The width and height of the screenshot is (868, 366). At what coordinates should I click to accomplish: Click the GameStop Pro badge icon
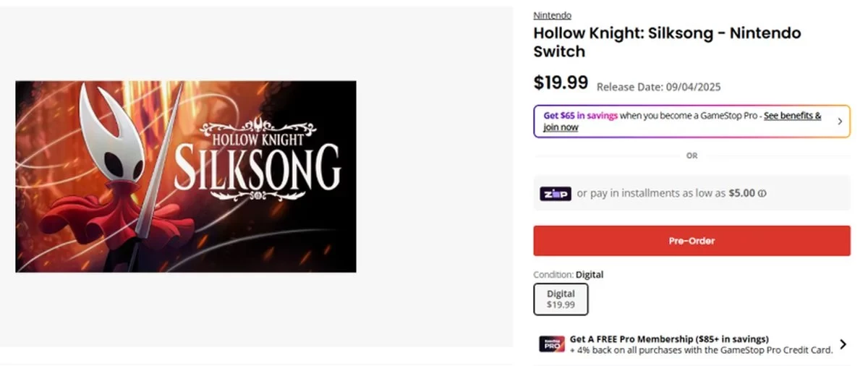coord(551,344)
